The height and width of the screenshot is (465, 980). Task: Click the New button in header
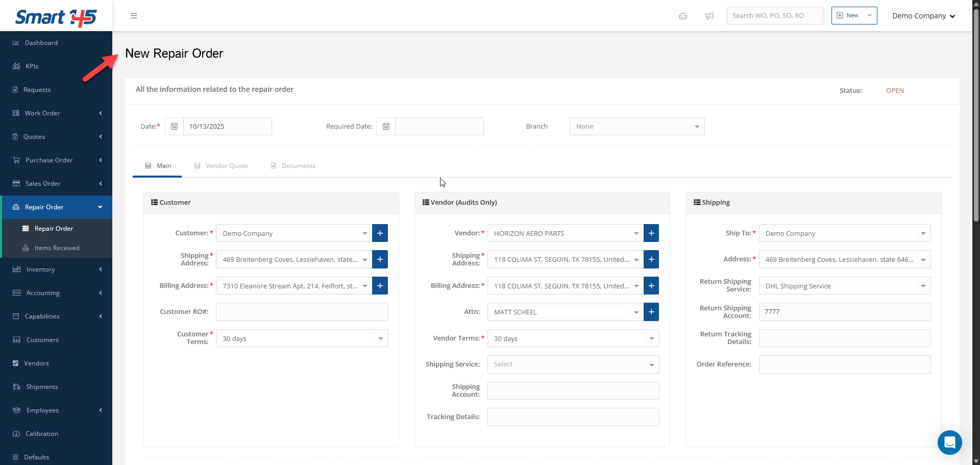[x=853, y=16]
